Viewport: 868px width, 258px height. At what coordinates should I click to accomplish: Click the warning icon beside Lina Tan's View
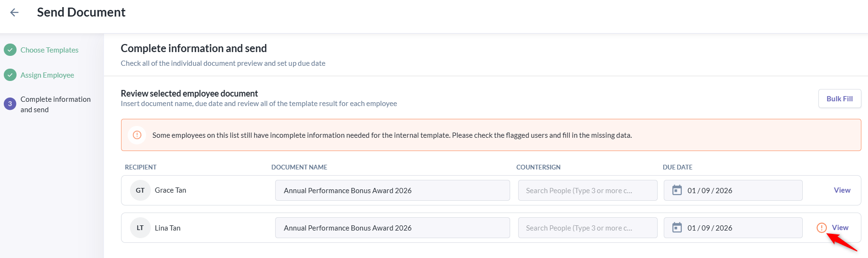pos(822,228)
